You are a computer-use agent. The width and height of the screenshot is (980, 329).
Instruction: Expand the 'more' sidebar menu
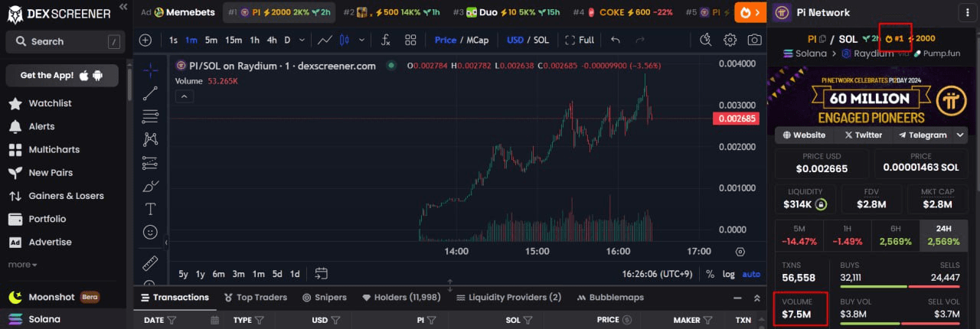22,265
